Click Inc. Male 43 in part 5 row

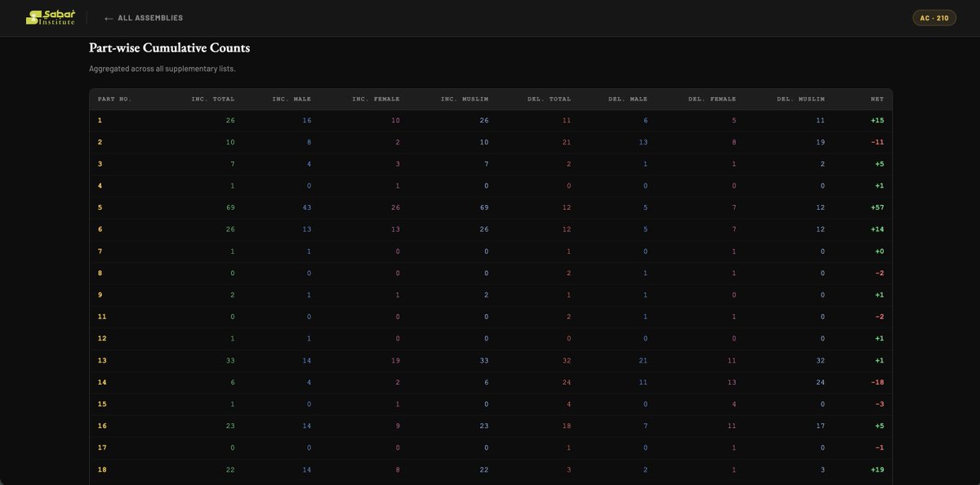point(306,207)
